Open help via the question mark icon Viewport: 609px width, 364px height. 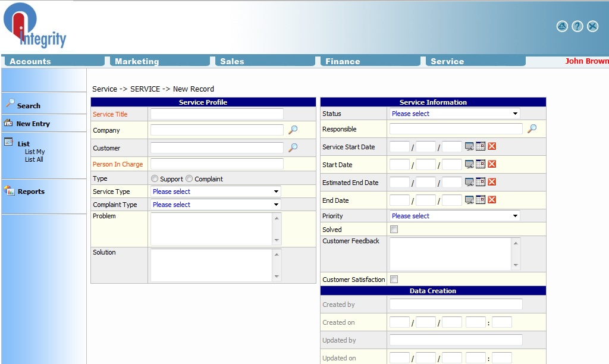coord(577,26)
